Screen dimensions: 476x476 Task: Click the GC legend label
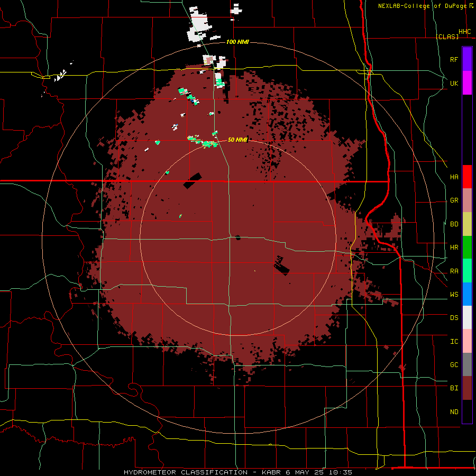point(454,365)
